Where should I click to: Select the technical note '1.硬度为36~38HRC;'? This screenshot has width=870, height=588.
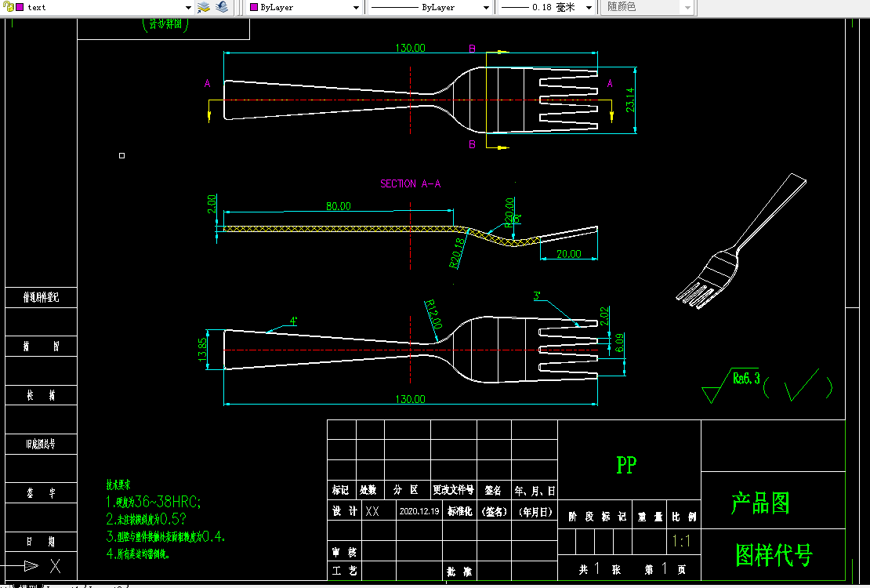[154, 502]
